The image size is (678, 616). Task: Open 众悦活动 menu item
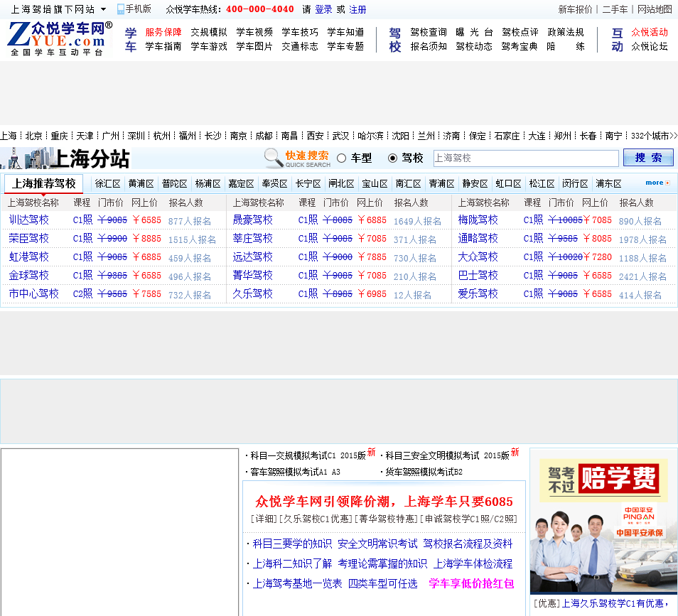point(650,33)
